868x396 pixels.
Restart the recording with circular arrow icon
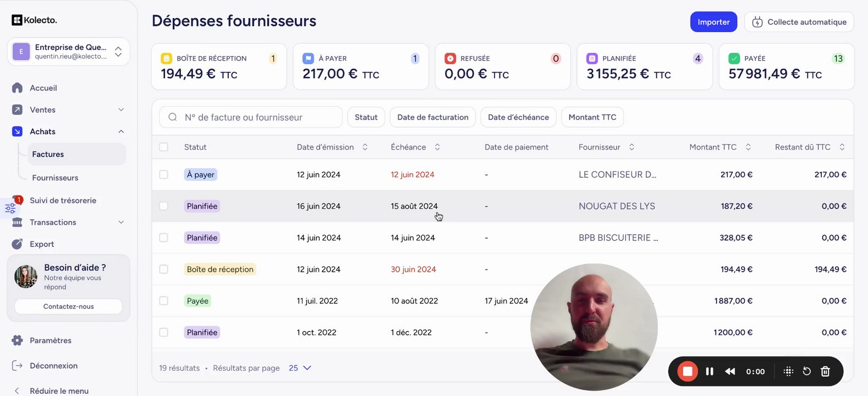click(806, 371)
